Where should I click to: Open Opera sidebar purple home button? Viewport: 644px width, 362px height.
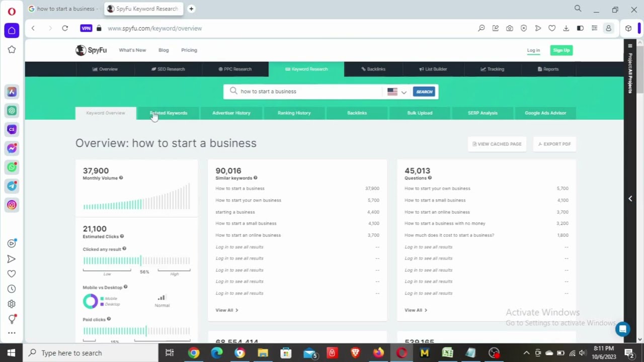click(12, 30)
